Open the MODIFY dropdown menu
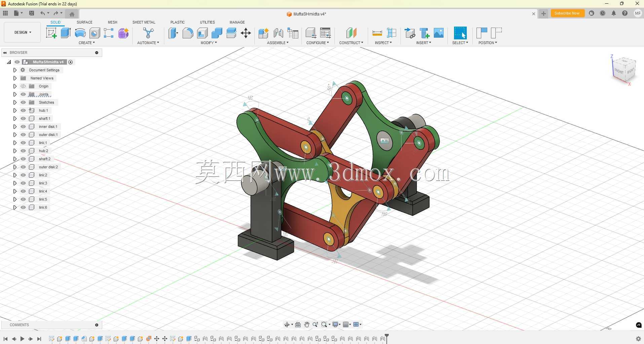This screenshot has height=344, width=644. [x=209, y=43]
